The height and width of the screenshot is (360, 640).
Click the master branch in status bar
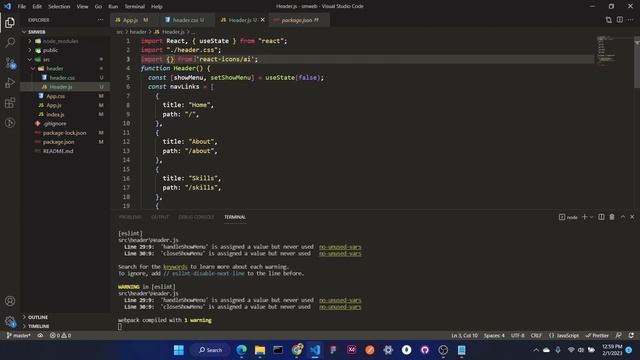tap(18, 336)
